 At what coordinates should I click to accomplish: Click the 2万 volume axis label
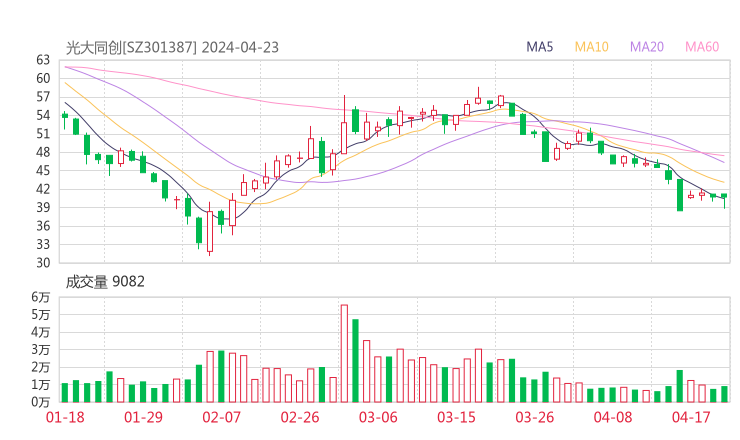41,367
